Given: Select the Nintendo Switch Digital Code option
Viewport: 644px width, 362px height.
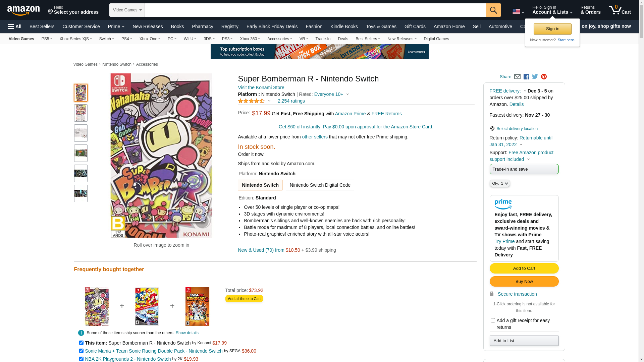Looking at the screenshot, I should 320,185.
